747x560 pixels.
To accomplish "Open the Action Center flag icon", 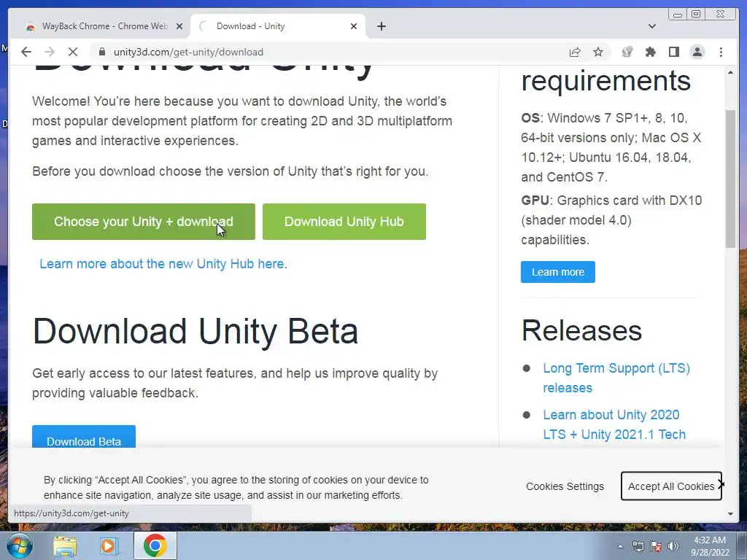I will click(x=656, y=546).
